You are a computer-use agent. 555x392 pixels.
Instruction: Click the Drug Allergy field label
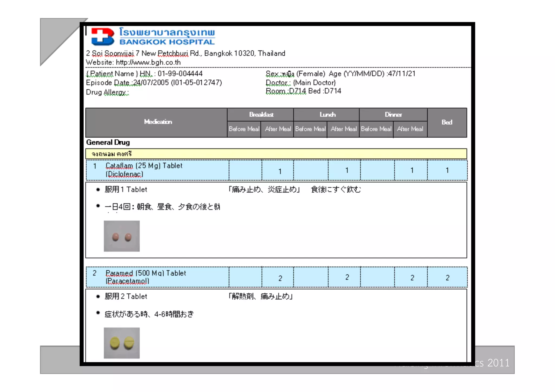point(107,92)
